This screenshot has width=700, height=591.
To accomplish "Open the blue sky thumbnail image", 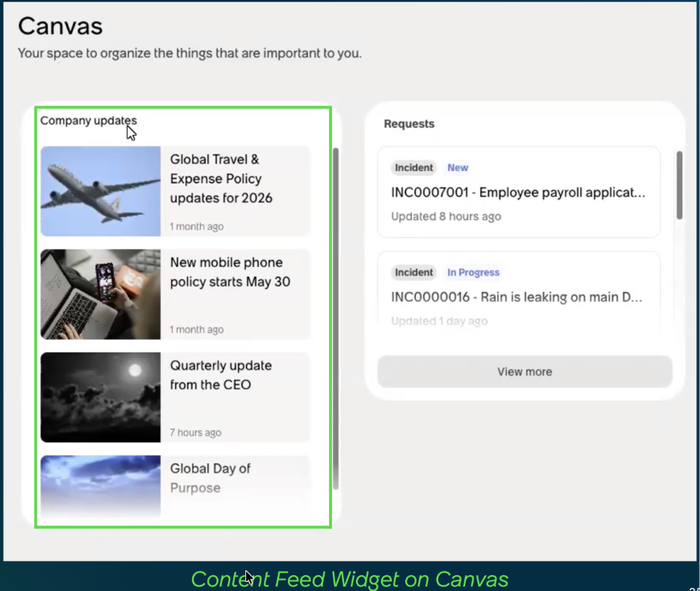I will [100, 487].
